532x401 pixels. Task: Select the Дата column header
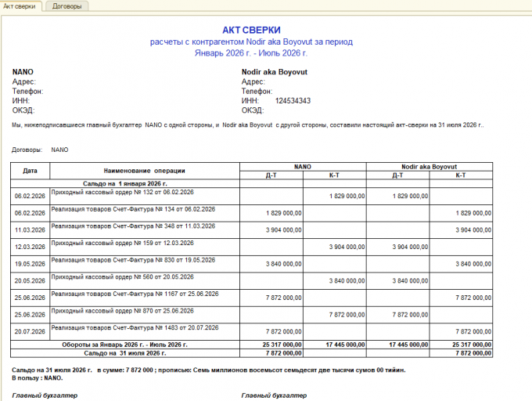(x=31, y=171)
